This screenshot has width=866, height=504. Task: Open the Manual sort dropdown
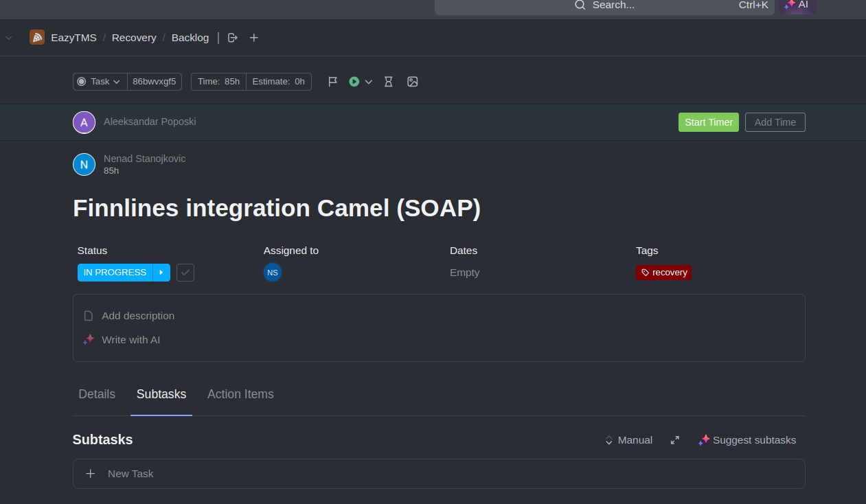point(628,440)
